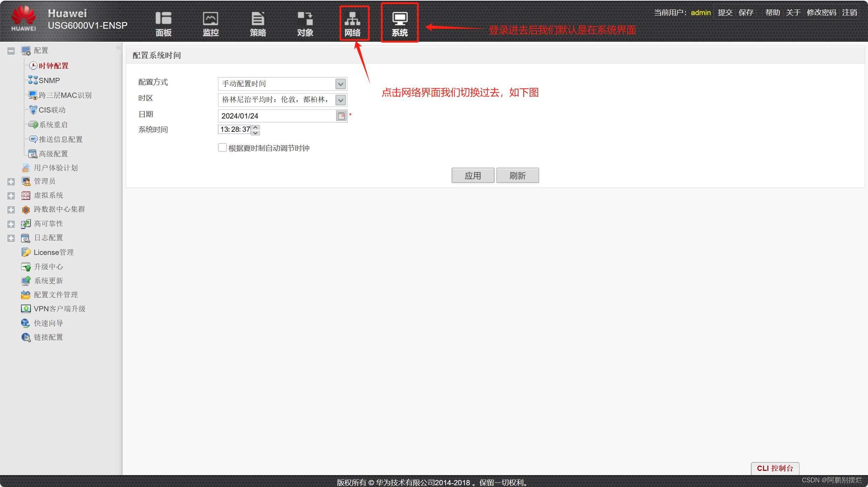Open SNMP settings in sidebar
The width and height of the screenshot is (868, 487).
pos(49,81)
